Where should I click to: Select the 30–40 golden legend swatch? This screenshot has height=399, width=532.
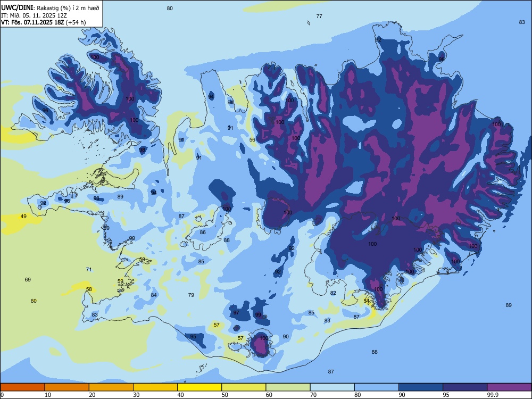coord(155,387)
